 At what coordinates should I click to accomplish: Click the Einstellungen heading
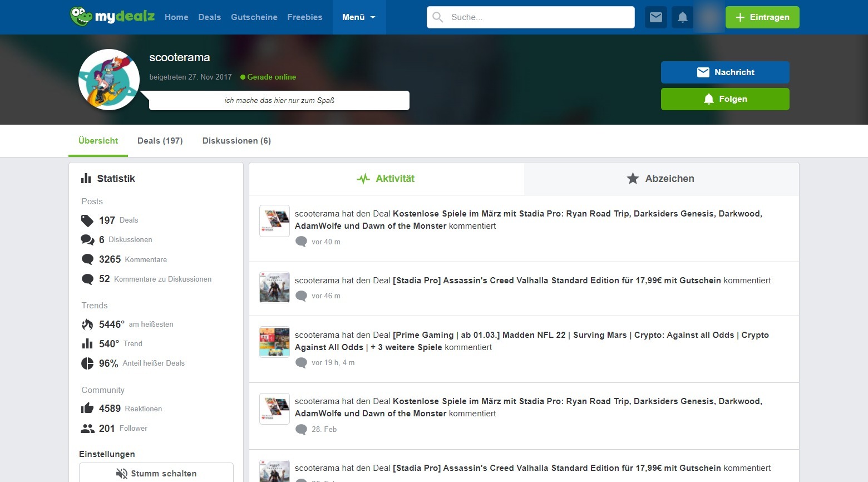pyautogui.click(x=107, y=454)
